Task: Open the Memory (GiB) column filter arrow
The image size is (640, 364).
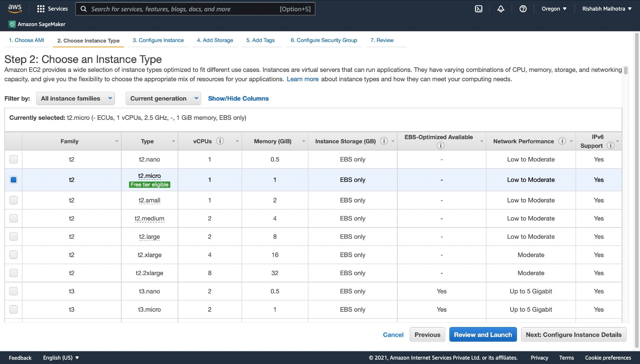Action: 304,141
